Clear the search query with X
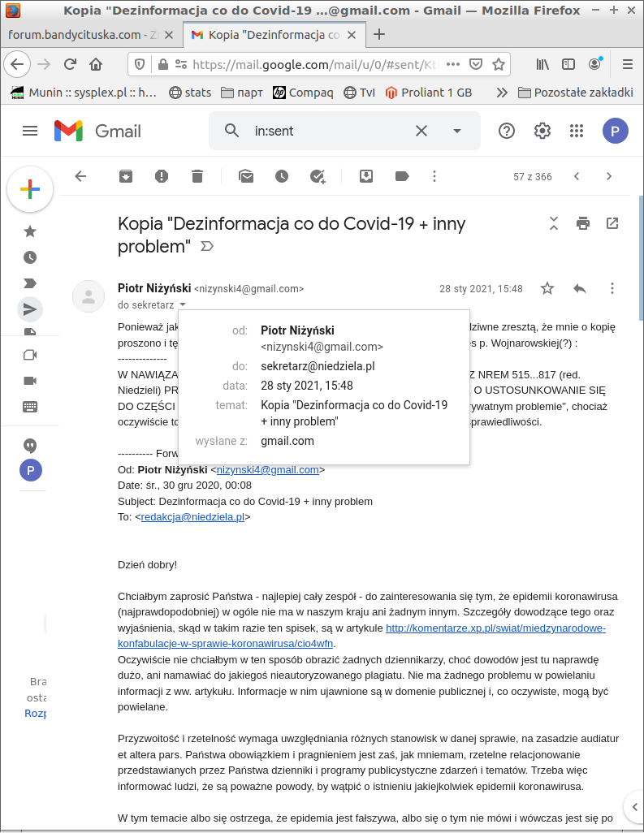This screenshot has width=644, height=833. 421,131
